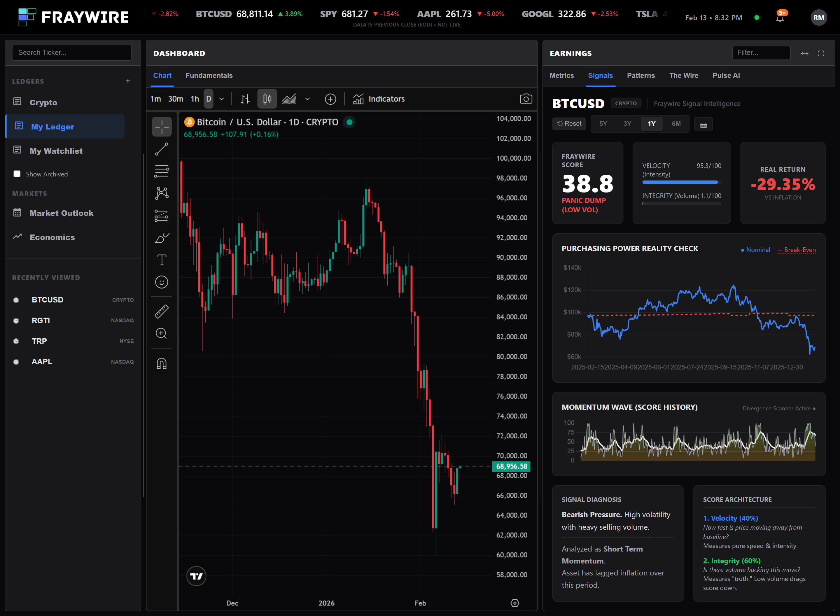
Task: Take a chart snapshot with camera icon
Action: tap(526, 99)
